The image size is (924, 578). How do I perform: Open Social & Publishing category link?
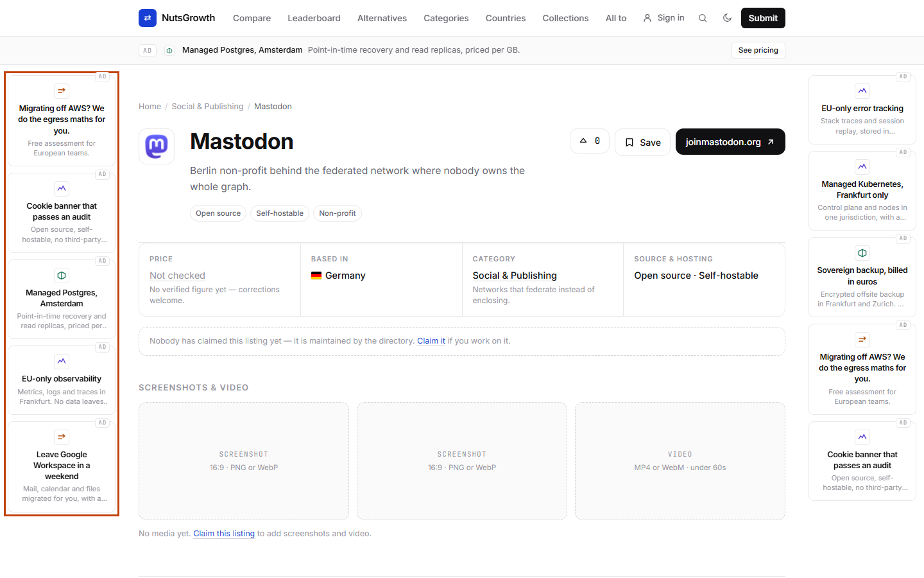[515, 276]
